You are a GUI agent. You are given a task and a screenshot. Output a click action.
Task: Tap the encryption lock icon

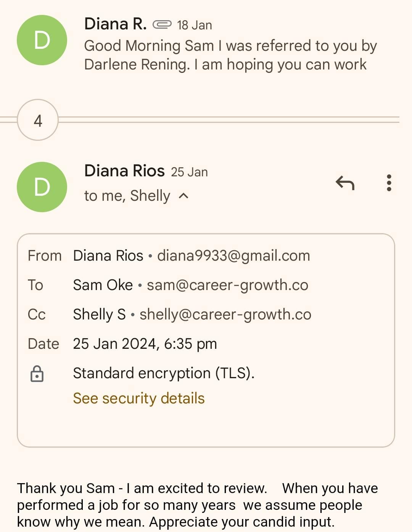37,374
